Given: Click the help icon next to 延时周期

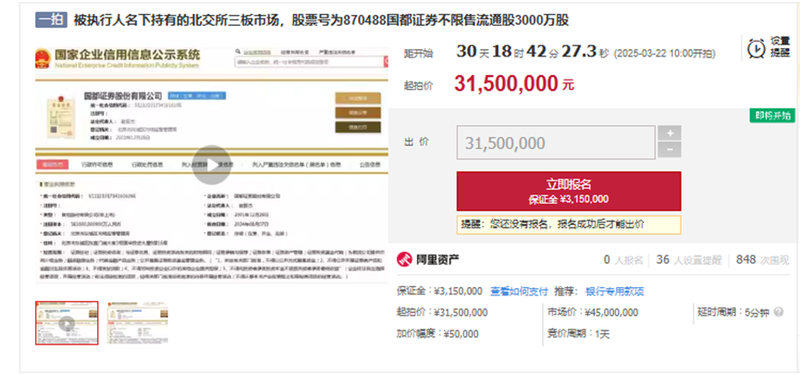Looking at the screenshot, I should 779,312.
